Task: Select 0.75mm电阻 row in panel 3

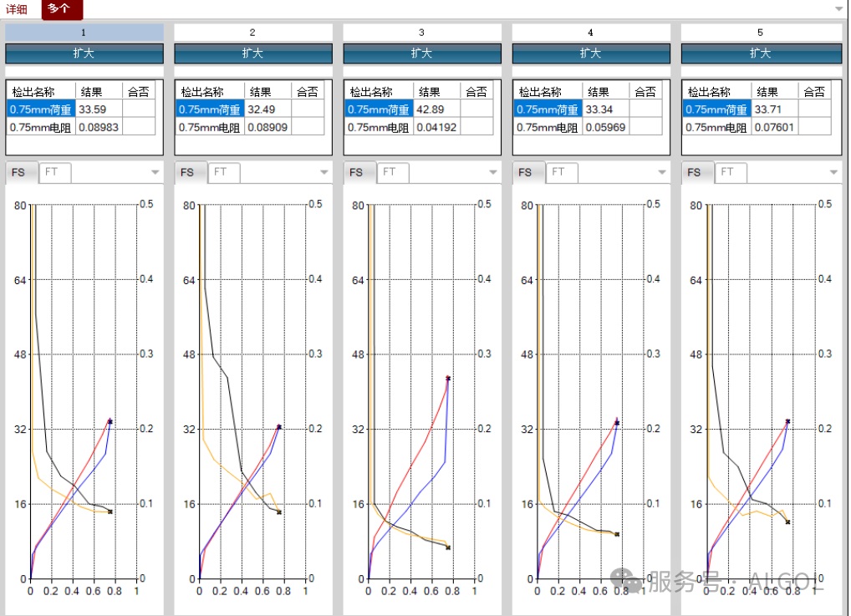Action: 419,128
